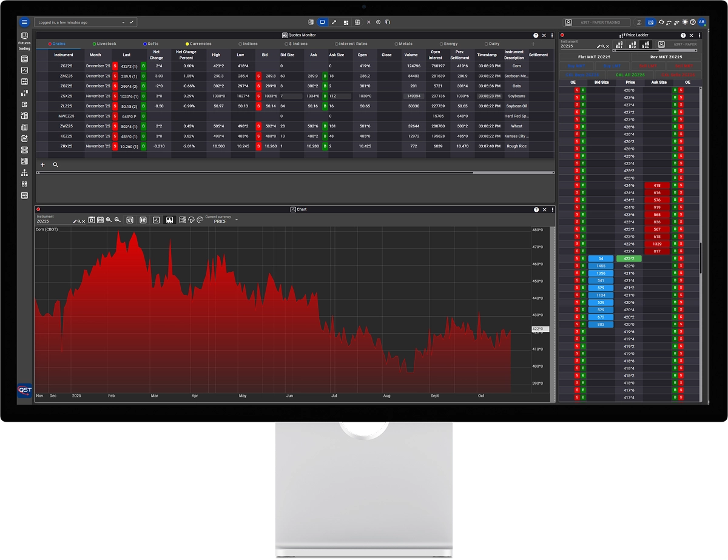Screen dimensions: 728x560
Task: Click the Futures trading sidebar icon
Action: [x=24, y=37]
